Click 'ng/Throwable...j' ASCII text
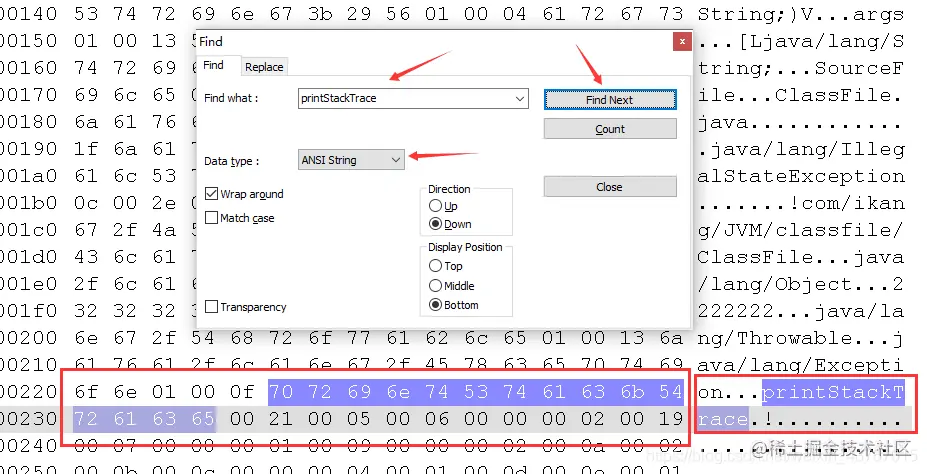The height and width of the screenshot is (474, 927). 801,338
